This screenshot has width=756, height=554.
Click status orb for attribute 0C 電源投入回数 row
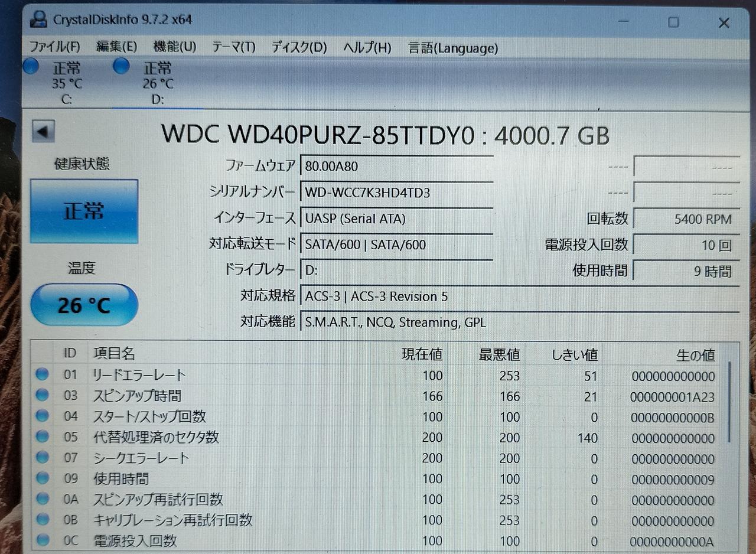point(42,540)
